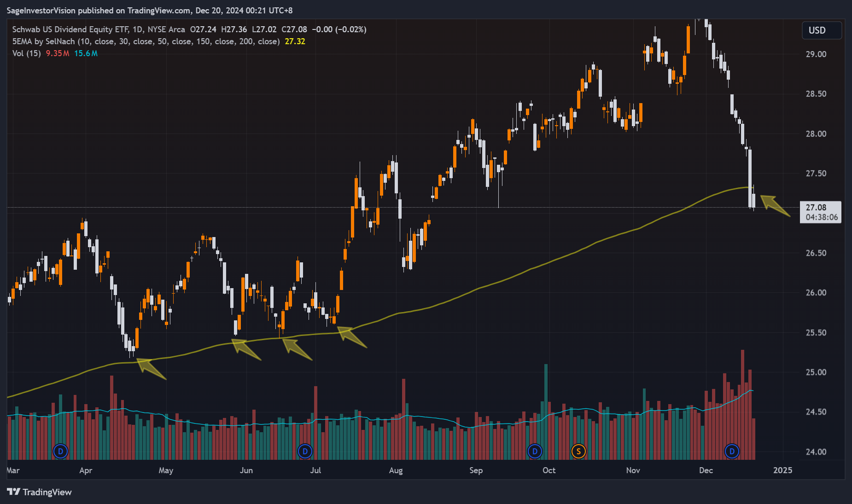Image resolution: width=852 pixels, height=504 pixels.
Task: Click the 24.00 price axis label
Action: click(x=816, y=452)
